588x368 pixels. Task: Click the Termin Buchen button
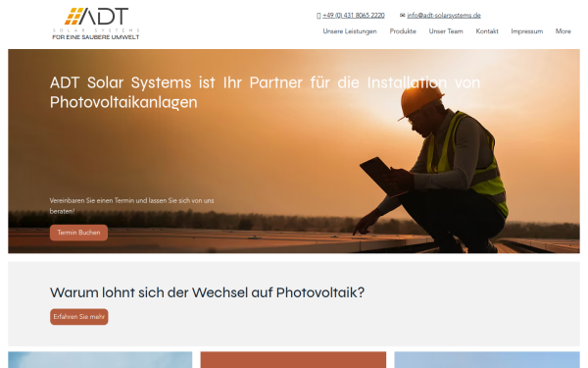pyautogui.click(x=78, y=233)
